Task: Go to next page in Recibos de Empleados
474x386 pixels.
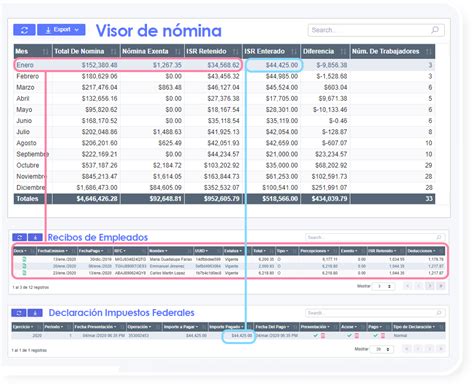Action: [430, 286]
